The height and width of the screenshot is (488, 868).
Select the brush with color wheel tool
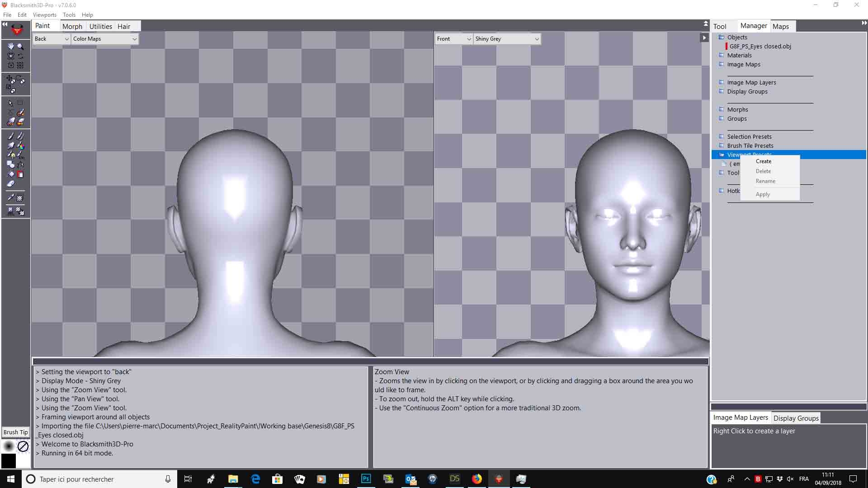(20, 145)
